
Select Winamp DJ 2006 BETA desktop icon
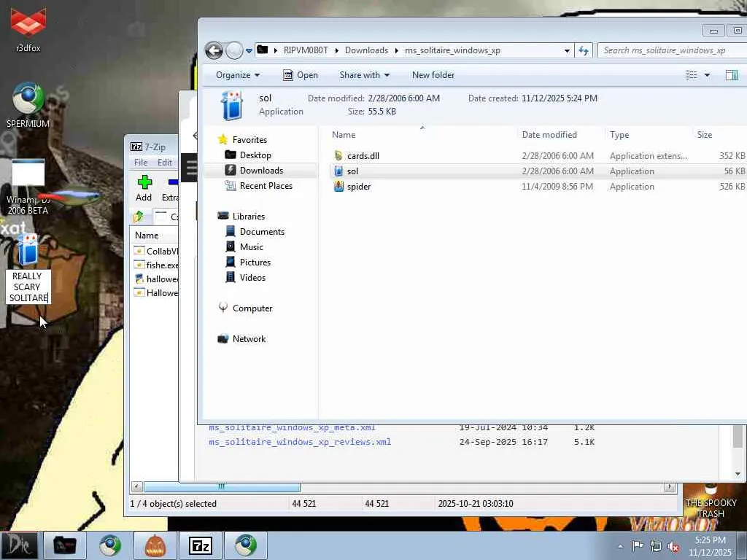pyautogui.click(x=28, y=187)
